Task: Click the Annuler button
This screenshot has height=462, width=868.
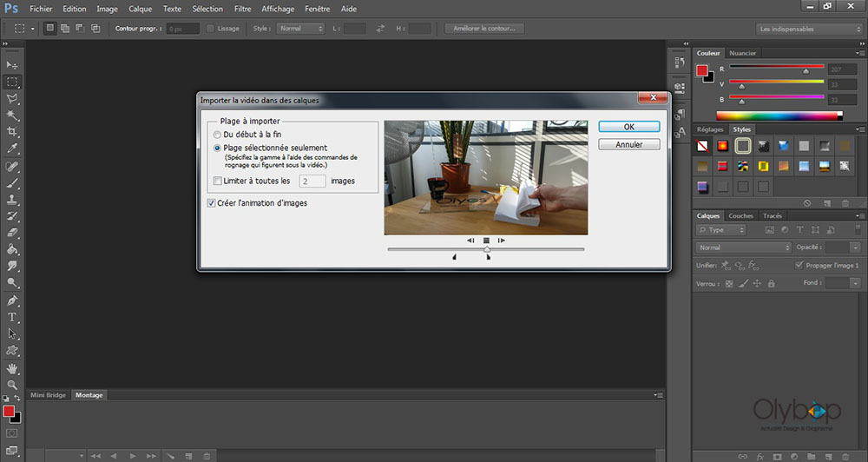Action: (628, 144)
